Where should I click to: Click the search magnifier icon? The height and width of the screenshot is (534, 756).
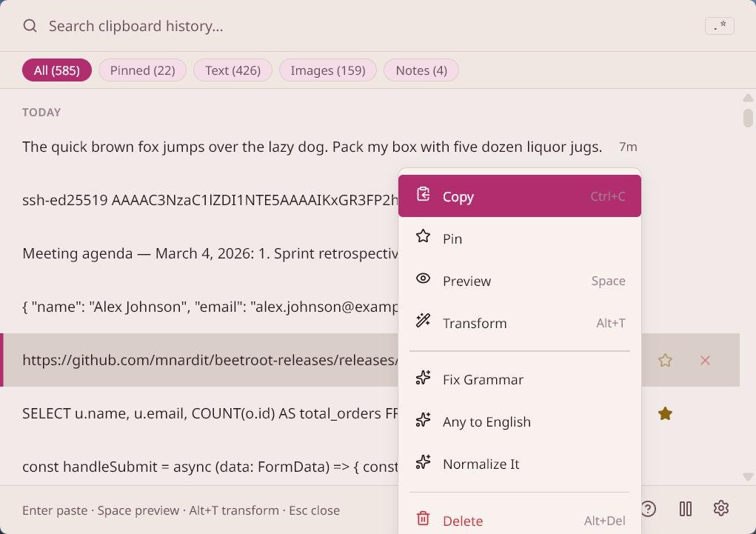(x=30, y=26)
